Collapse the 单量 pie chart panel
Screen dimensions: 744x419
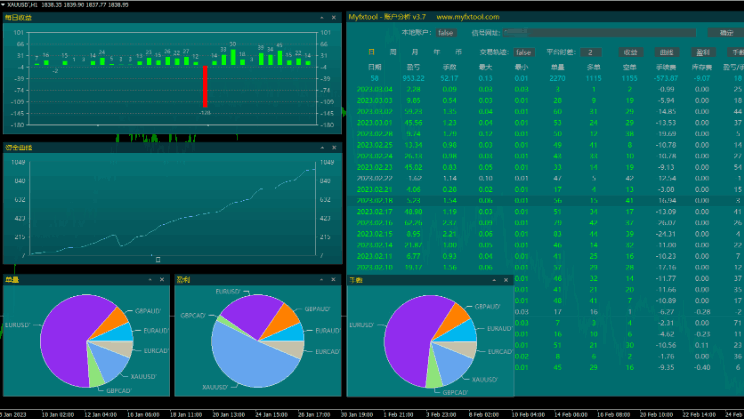[149, 279]
